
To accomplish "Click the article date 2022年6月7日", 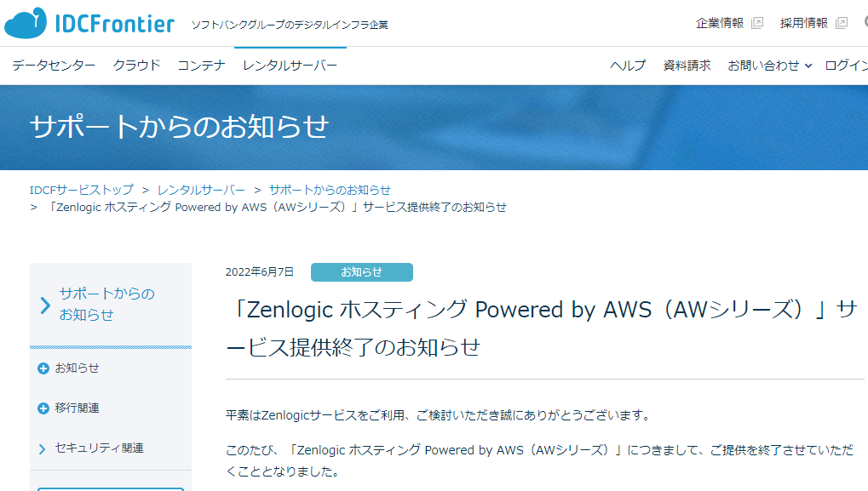I will click(x=260, y=272).
